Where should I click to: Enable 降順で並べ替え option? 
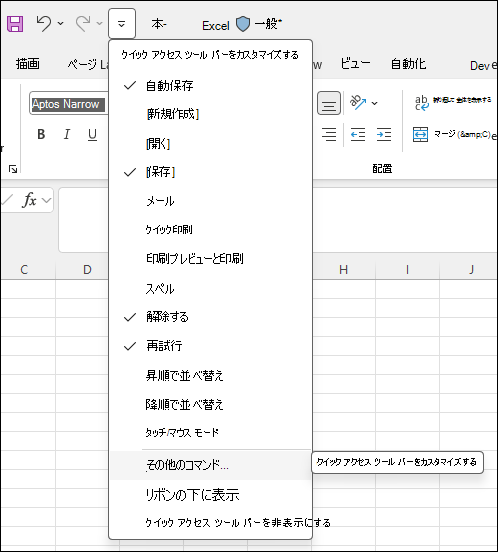click(210, 404)
